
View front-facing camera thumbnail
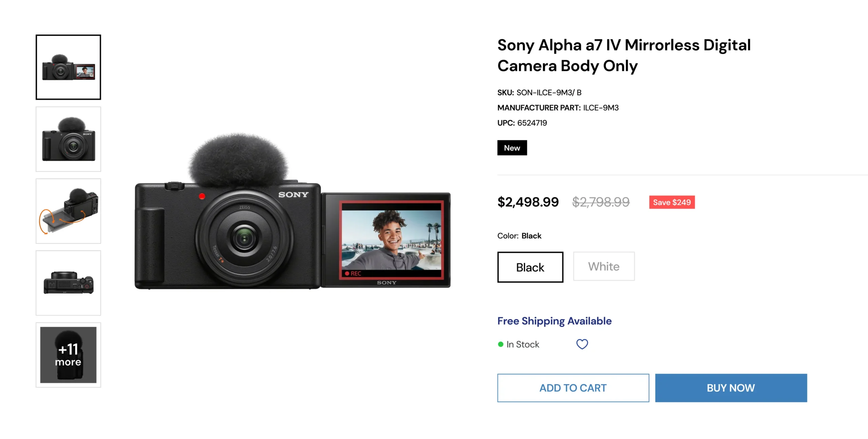pyautogui.click(x=68, y=139)
